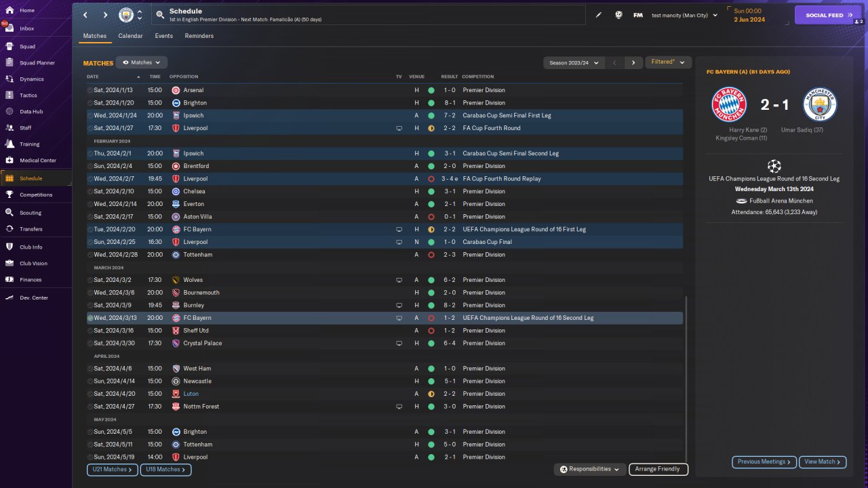The width and height of the screenshot is (868, 488).
Task: Navigate forward with the right arrow
Action: (105, 15)
